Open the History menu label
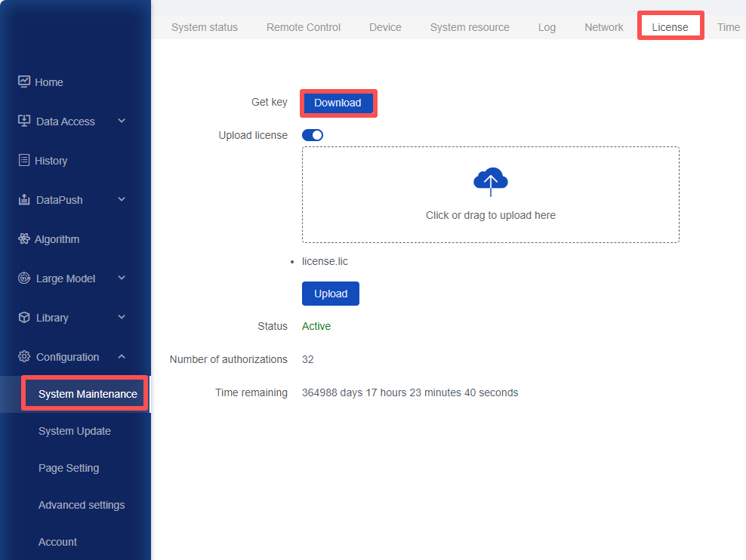The image size is (746, 560). coord(51,161)
